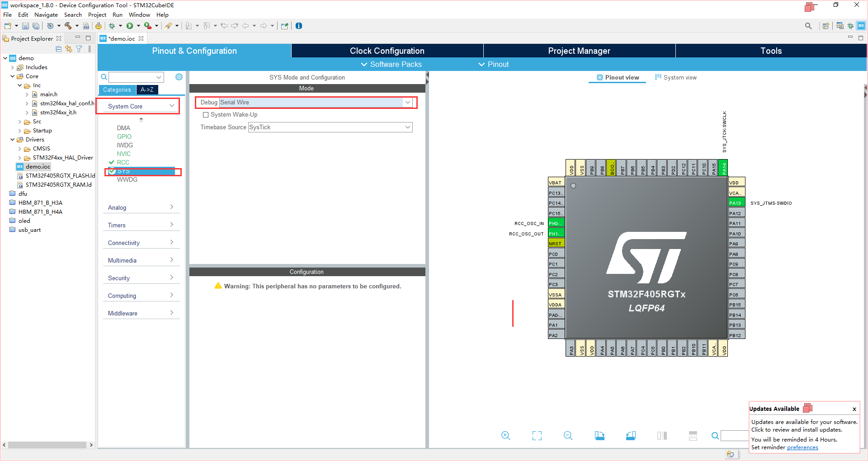
Task: Click the search magnifier icon in the top toolbar
Action: click(x=808, y=26)
